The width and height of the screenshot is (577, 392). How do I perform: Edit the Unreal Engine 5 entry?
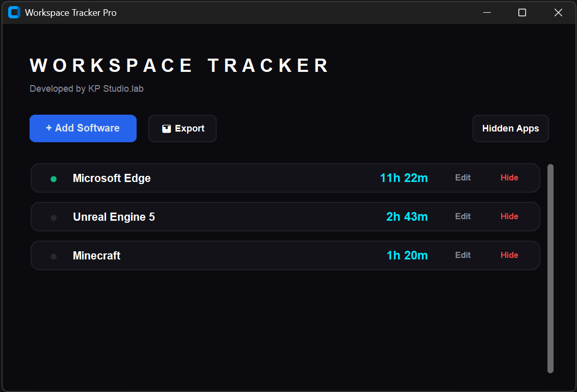point(463,217)
